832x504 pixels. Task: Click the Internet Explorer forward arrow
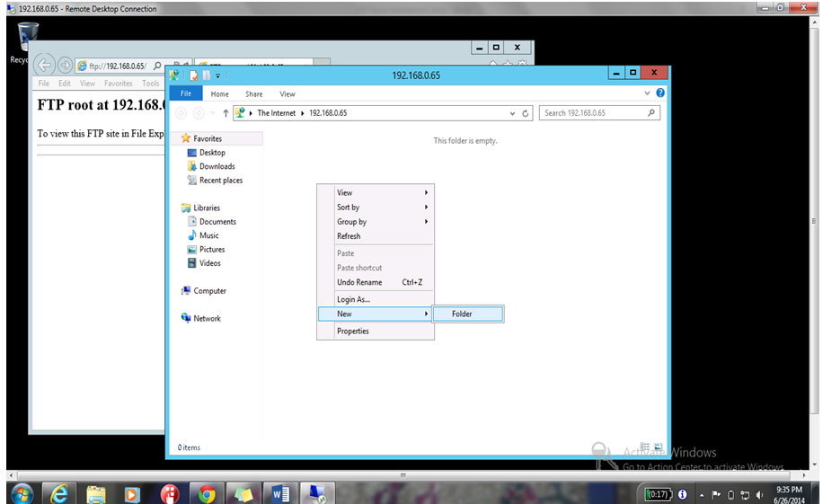[65, 66]
